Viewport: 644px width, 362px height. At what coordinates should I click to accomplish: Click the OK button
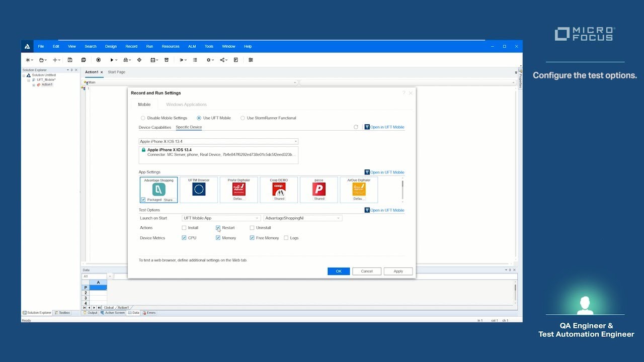[339, 271]
